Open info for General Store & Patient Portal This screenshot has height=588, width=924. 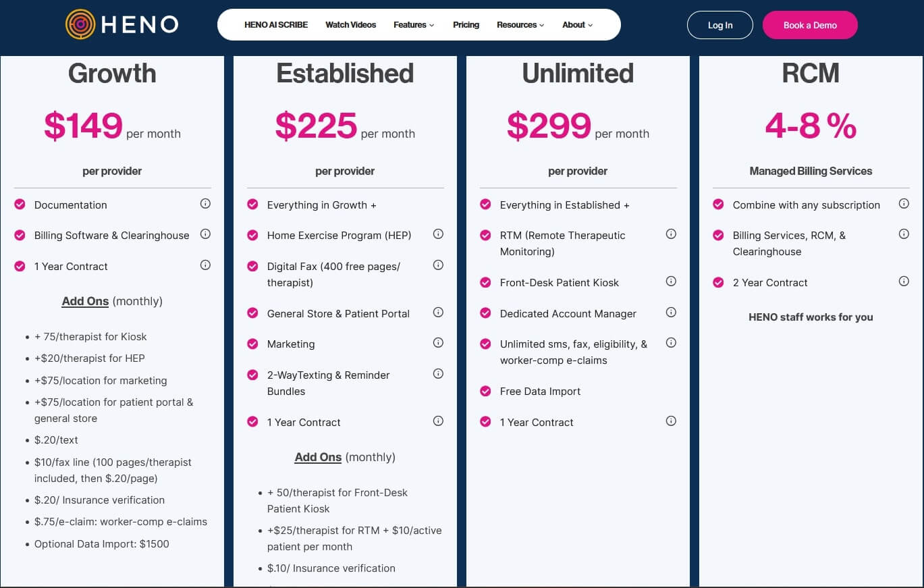click(439, 312)
